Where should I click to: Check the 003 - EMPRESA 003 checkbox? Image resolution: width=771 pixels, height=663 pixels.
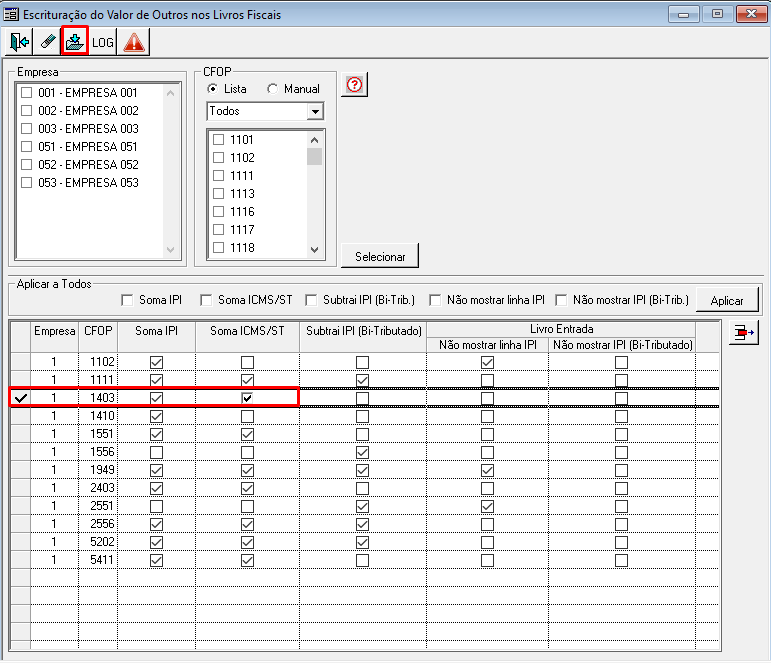click(x=27, y=129)
